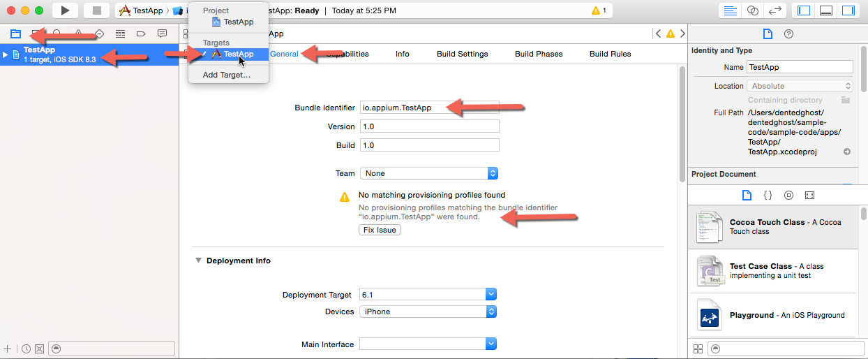Go to previous issue arrow
This screenshot has height=359, width=868.
(x=658, y=34)
